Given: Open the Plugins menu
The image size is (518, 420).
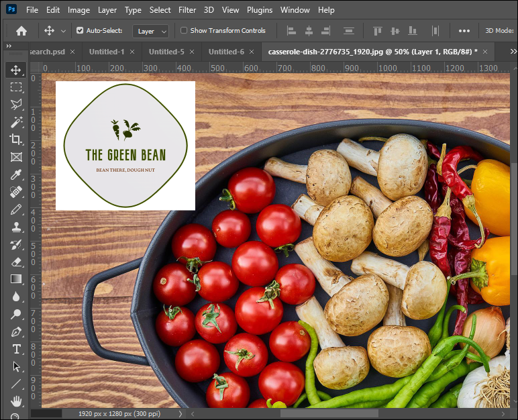Looking at the screenshot, I should [260, 10].
